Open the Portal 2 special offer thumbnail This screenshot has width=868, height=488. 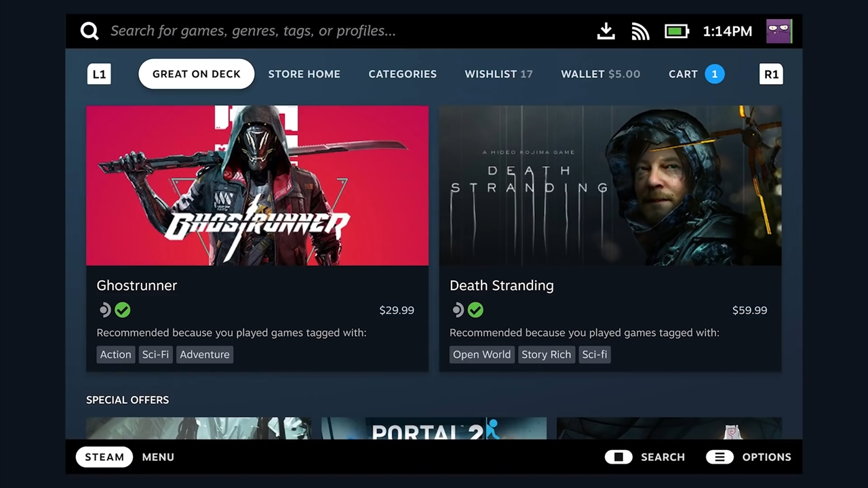click(433, 428)
